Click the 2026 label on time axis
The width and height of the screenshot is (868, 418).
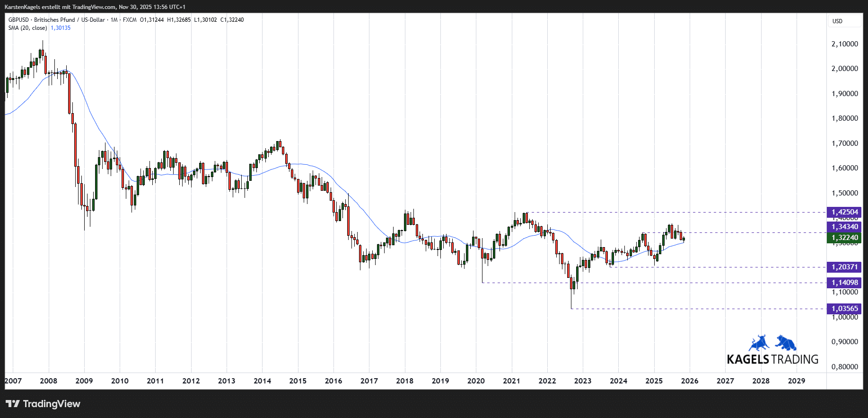click(690, 381)
